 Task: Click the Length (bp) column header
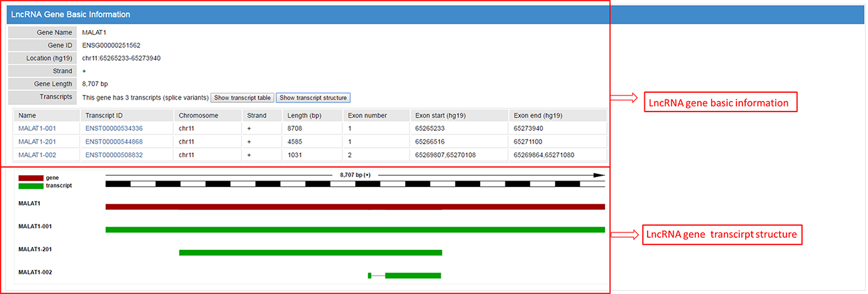tap(304, 116)
